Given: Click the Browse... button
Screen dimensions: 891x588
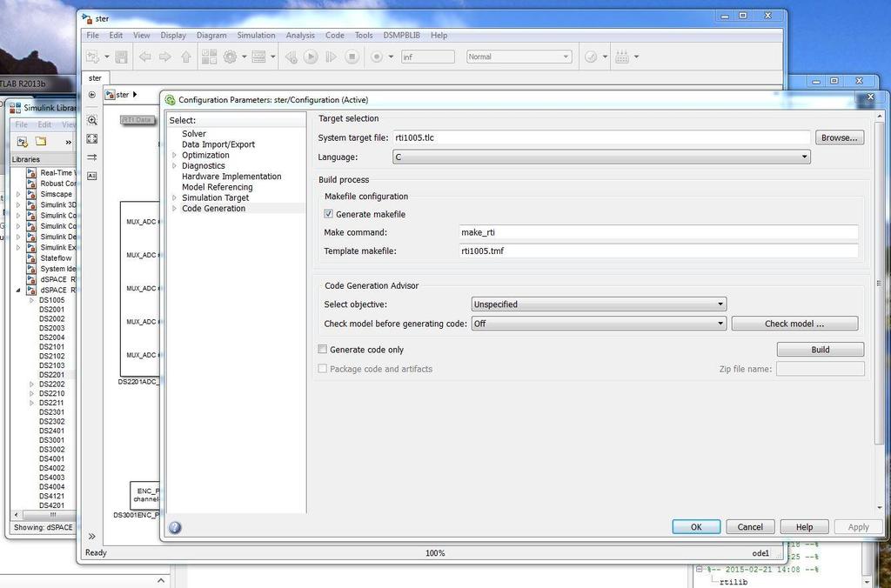Looking at the screenshot, I should pyautogui.click(x=840, y=137).
